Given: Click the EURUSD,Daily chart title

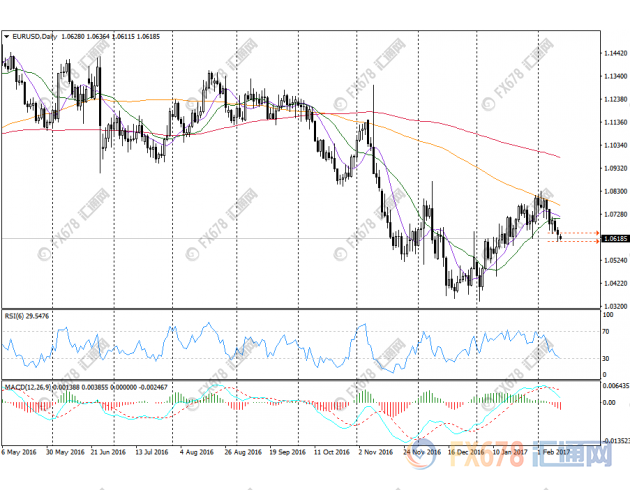Looking at the screenshot, I should (x=35, y=36).
